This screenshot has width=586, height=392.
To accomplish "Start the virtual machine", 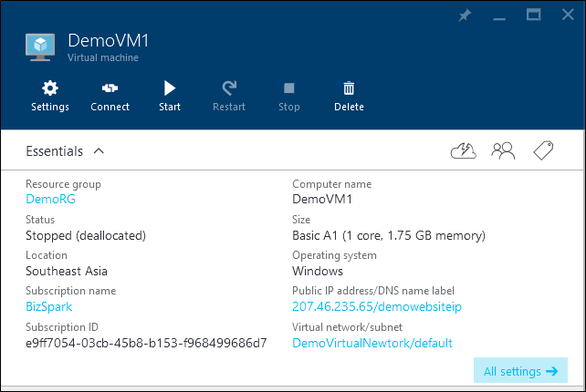I will point(170,88).
